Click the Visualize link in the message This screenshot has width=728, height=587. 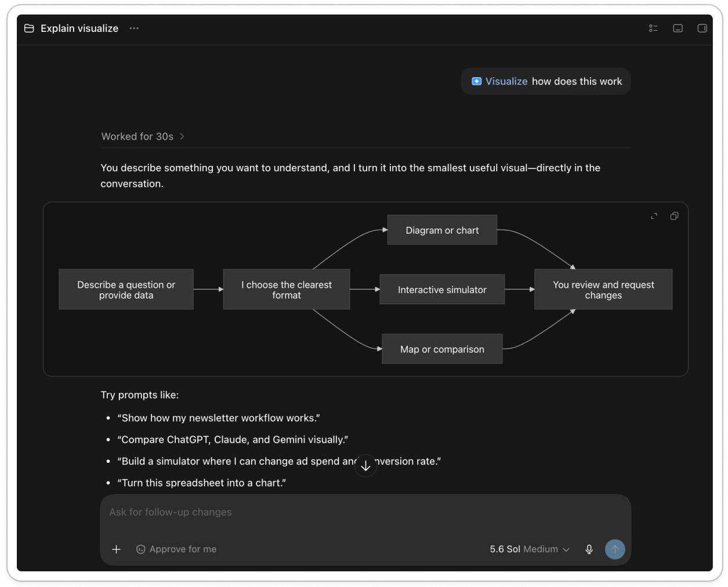[506, 81]
